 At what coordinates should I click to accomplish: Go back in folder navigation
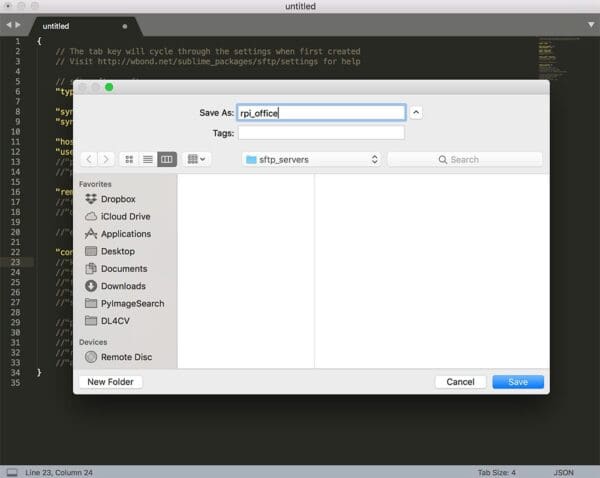[89, 159]
